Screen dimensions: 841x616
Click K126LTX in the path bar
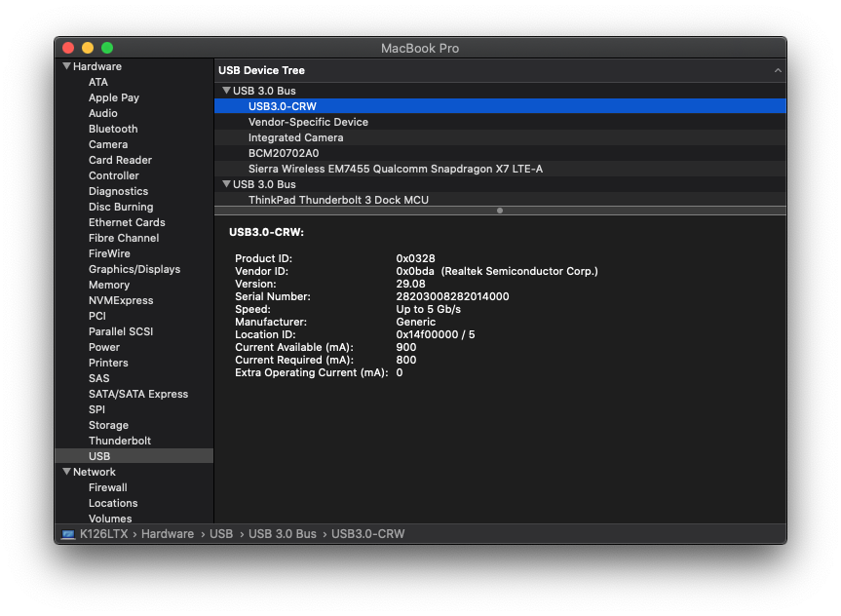click(103, 534)
